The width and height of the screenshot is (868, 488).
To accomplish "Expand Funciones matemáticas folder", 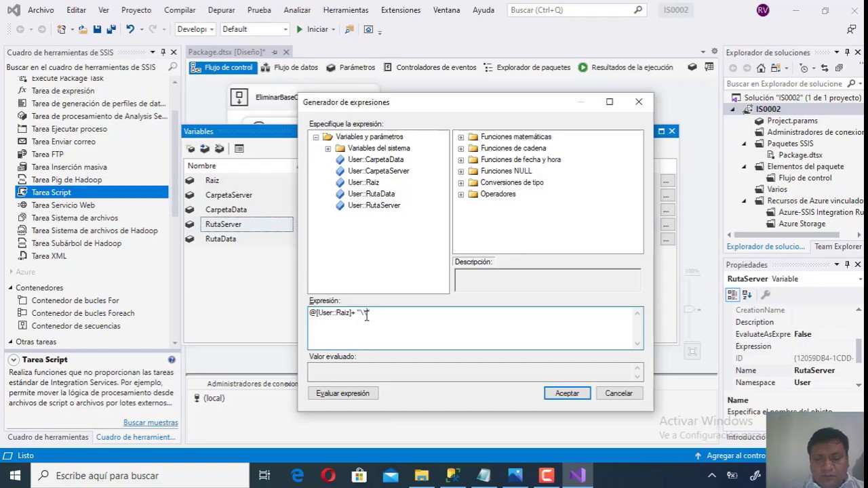I will (461, 137).
